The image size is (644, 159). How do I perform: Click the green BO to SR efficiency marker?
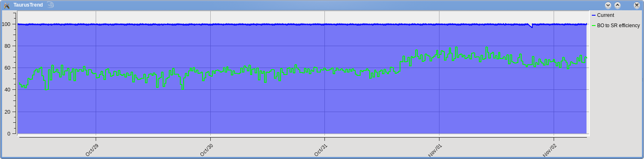click(593, 26)
